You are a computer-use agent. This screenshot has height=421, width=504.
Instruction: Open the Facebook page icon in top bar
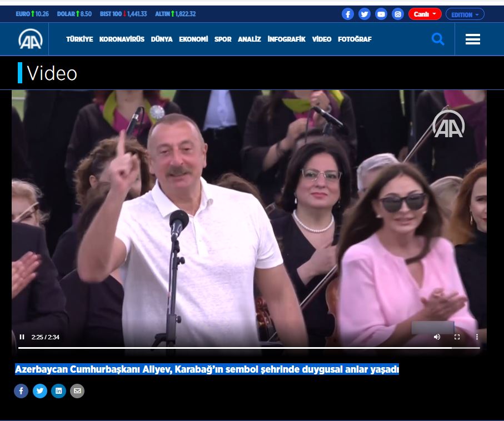(x=347, y=14)
